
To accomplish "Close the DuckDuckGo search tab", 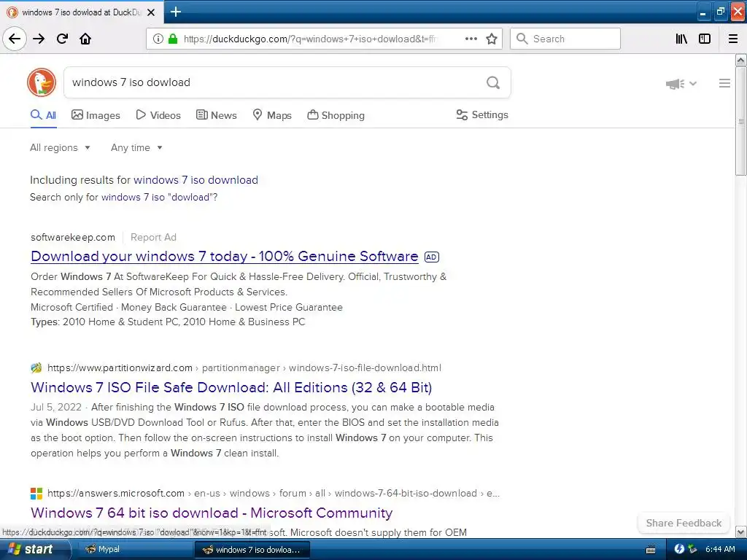I will (x=151, y=12).
